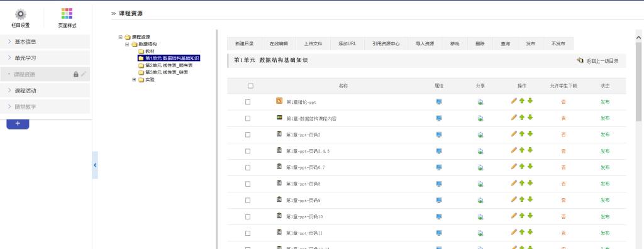644x249 pixels.
Task: Open 页面样式 color grid icon
Action: coord(67,14)
